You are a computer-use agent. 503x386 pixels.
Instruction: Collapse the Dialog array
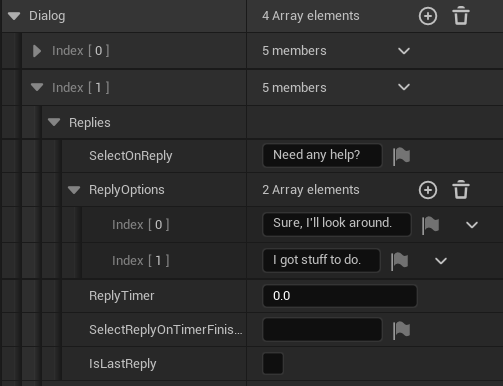(x=14, y=16)
